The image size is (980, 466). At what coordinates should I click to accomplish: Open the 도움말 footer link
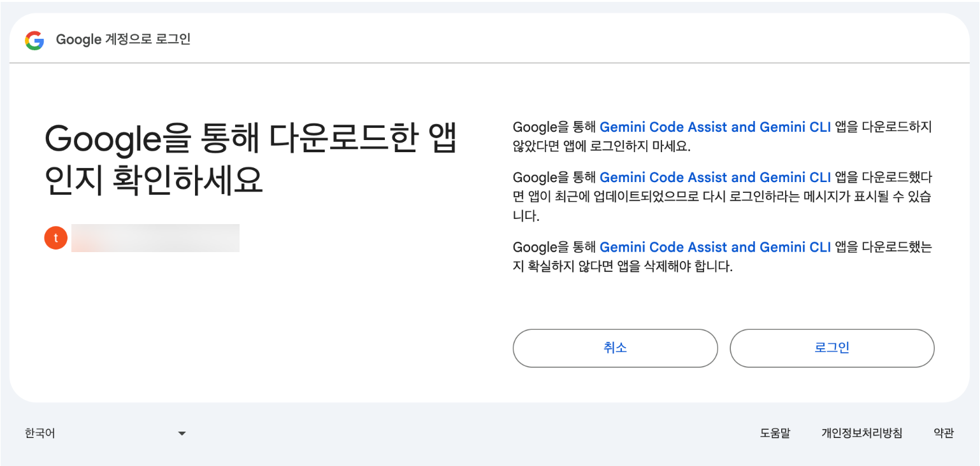[x=775, y=434]
